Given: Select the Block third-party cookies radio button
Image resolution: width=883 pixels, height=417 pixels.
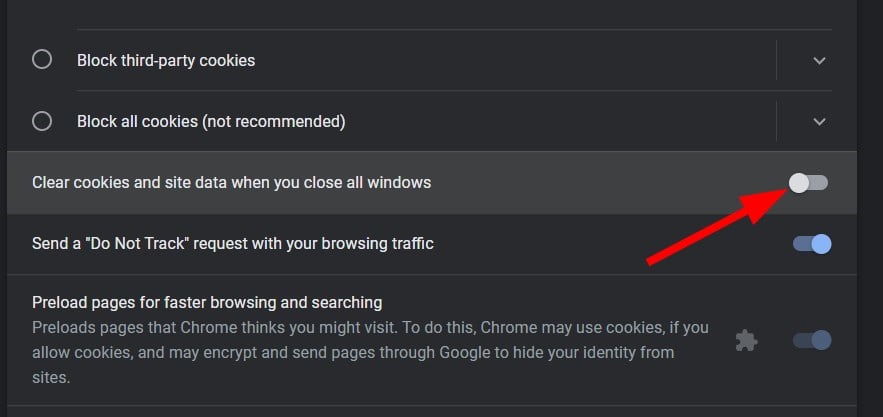Looking at the screenshot, I should tap(42, 60).
